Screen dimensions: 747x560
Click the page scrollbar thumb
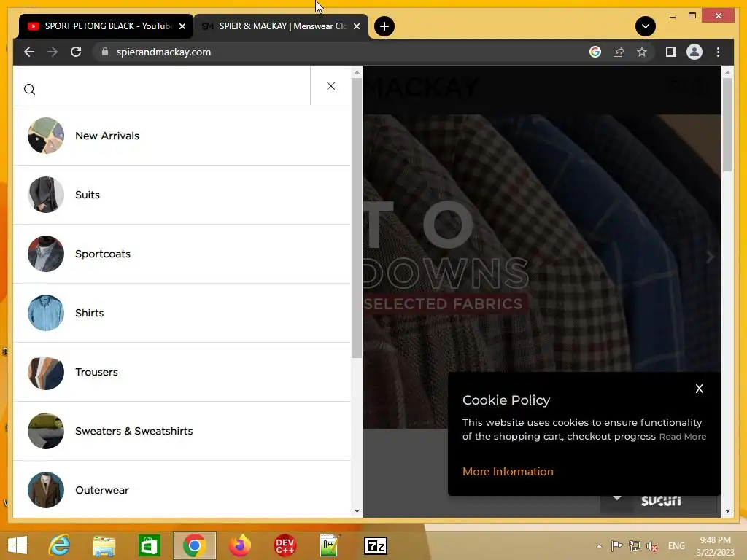pos(727,125)
